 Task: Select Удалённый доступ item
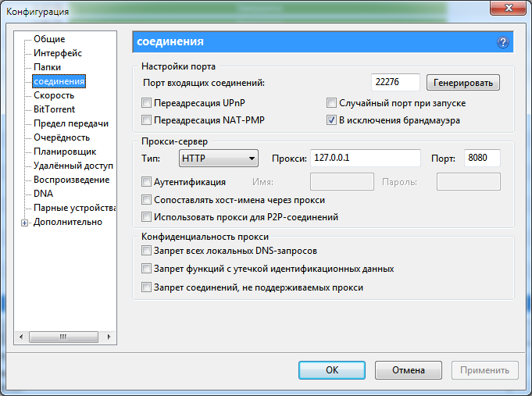tap(73, 166)
